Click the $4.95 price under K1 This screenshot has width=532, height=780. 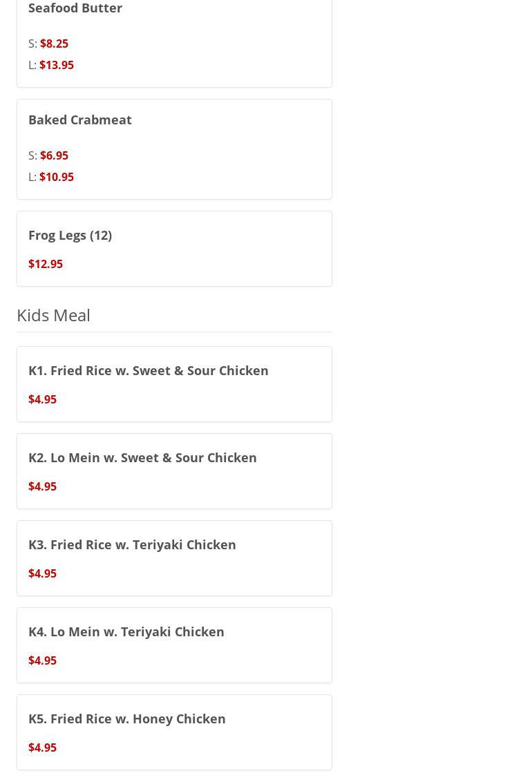(42, 399)
